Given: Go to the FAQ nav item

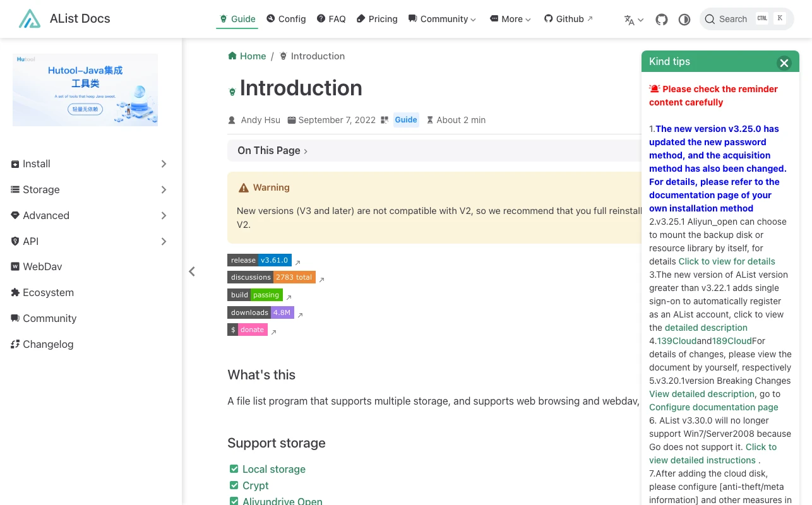Looking at the screenshot, I should (331, 19).
